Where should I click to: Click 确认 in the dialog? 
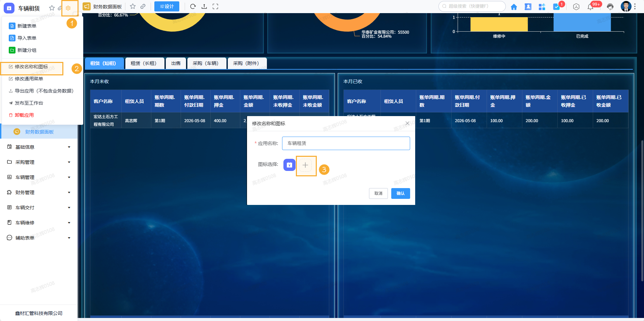tap(401, 193)
